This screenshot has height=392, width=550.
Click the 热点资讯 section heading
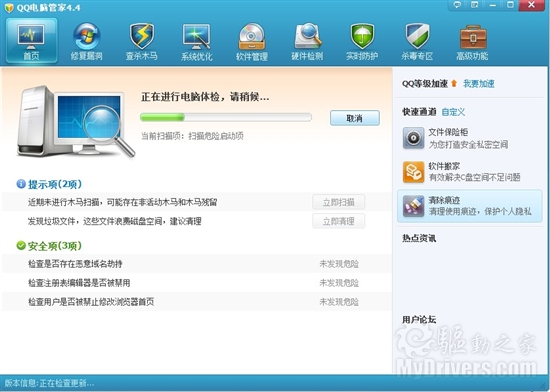(x=419, y=238)
